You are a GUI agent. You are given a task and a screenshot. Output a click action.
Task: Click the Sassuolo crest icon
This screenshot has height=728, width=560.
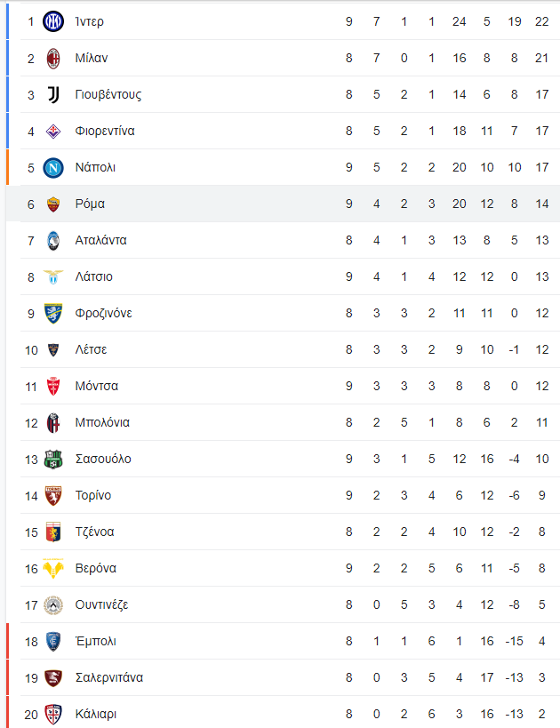[53, 459]
